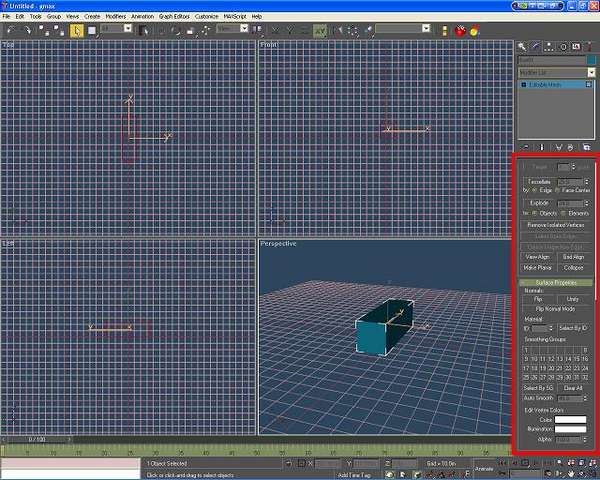Click the Explode angle spinner arrows

(586, 203)
